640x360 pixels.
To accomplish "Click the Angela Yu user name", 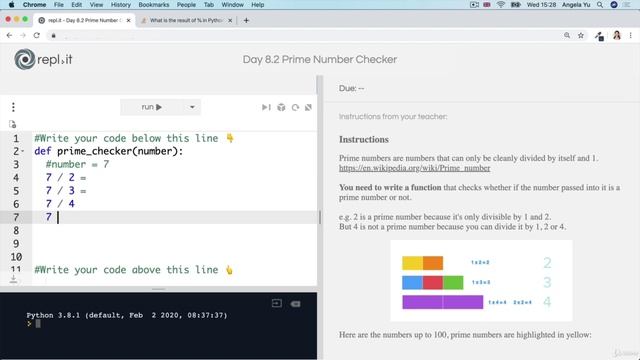I will click(x=576, y=4).
